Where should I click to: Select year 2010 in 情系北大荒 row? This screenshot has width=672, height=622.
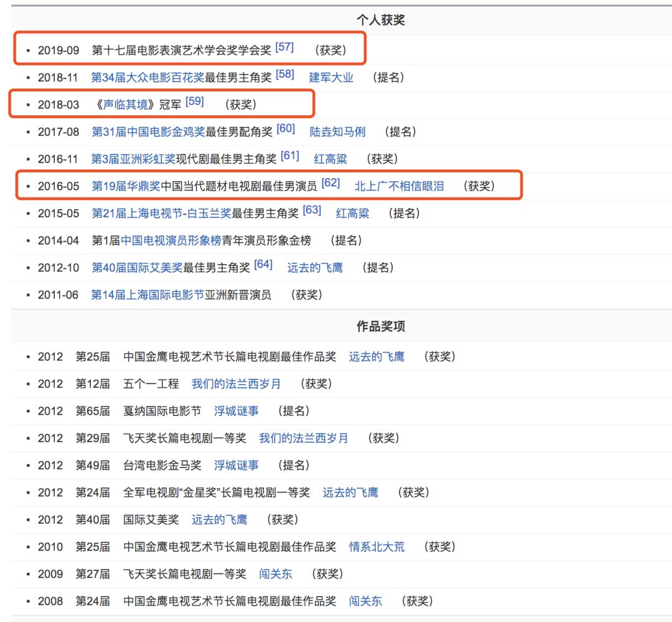click(50, 547)
